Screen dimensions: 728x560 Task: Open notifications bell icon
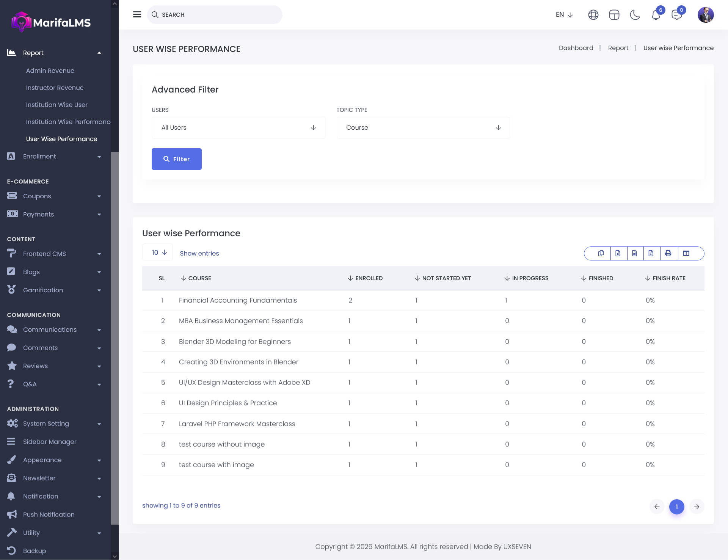tap(656, 15)
